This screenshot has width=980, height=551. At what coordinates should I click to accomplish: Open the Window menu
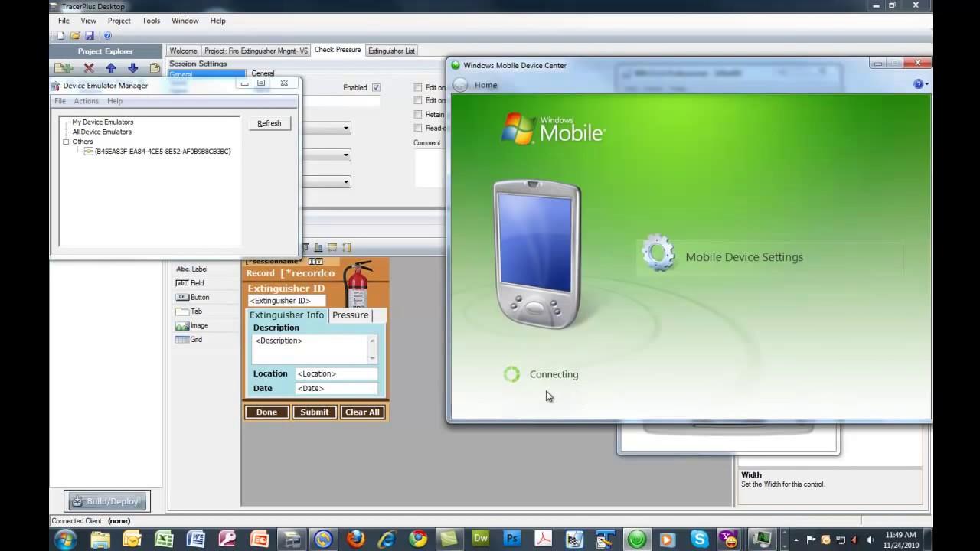(x=185, y=21)
